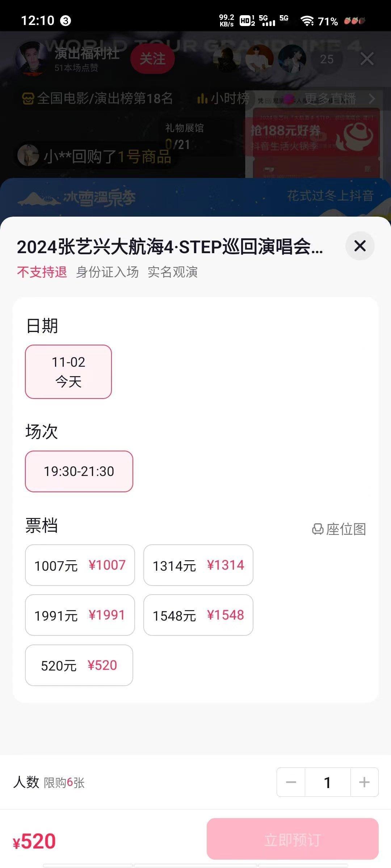The image size is (391, 868).
Task: Follow the host via 关注 button
Action: [152, 59]
